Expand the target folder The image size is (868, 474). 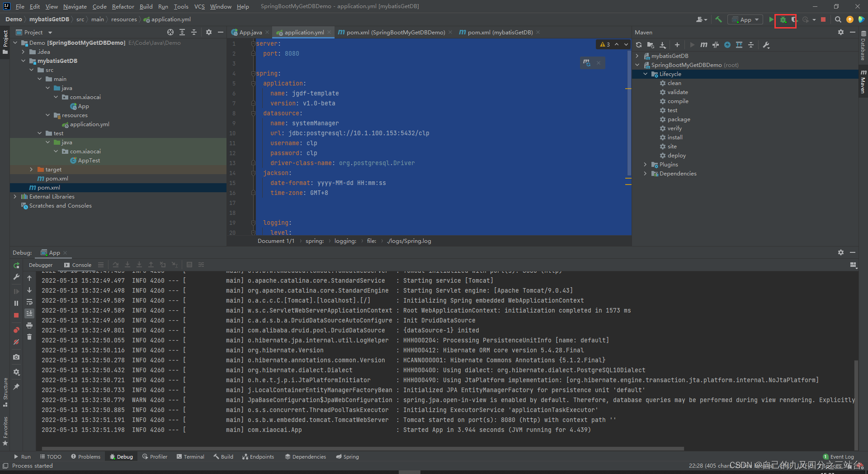31,170
